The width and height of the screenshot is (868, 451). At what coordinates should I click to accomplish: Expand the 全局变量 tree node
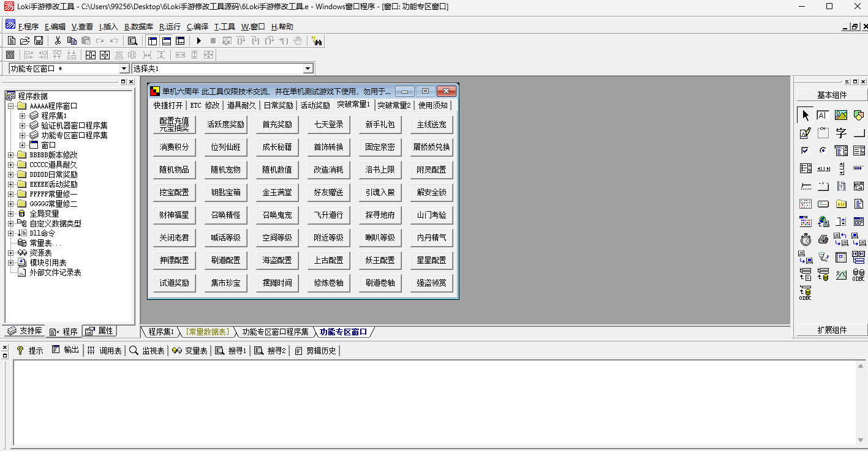pos(10,214)
